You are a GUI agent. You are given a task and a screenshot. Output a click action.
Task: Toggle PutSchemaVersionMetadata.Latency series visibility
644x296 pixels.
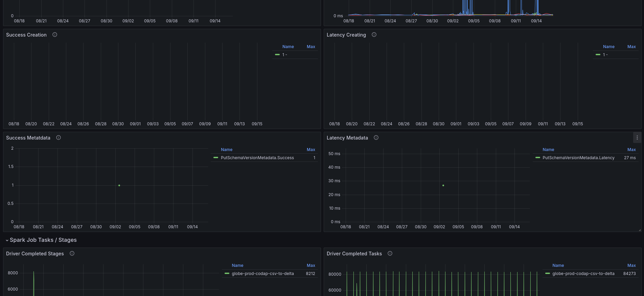(578, 158)
